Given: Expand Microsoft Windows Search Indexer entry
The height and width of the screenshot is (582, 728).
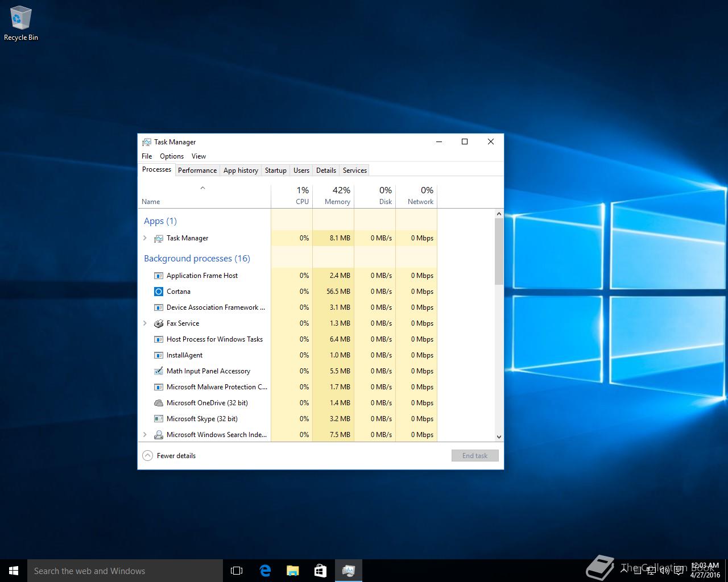Looking at the screenshot, I should (145, 435).
